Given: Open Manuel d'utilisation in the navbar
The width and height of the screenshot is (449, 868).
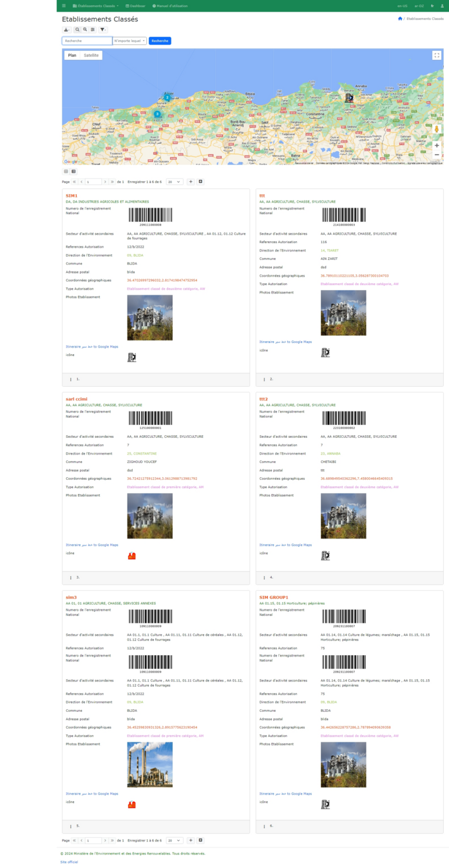Looking at the screenshot, I should pyautogui.click(x=170, y=6).
